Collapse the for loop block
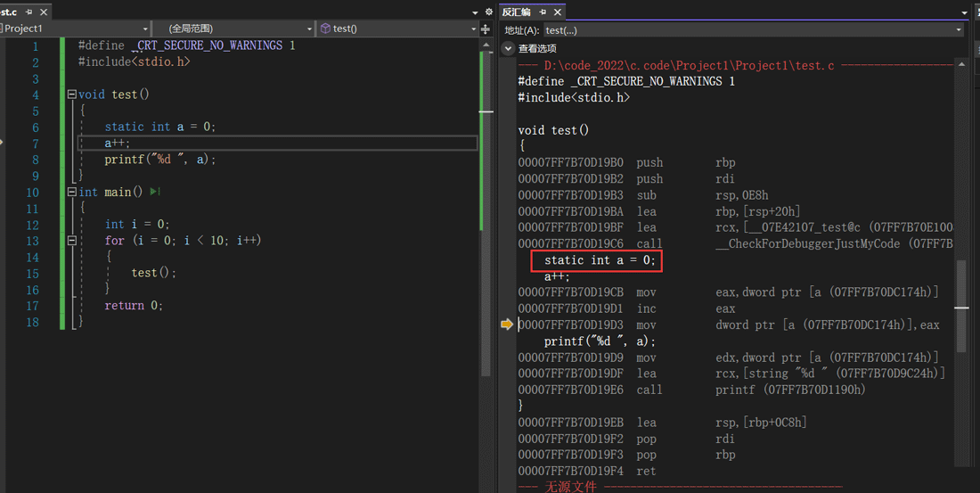This screenshot has width=980, height=493. [72, 240]
